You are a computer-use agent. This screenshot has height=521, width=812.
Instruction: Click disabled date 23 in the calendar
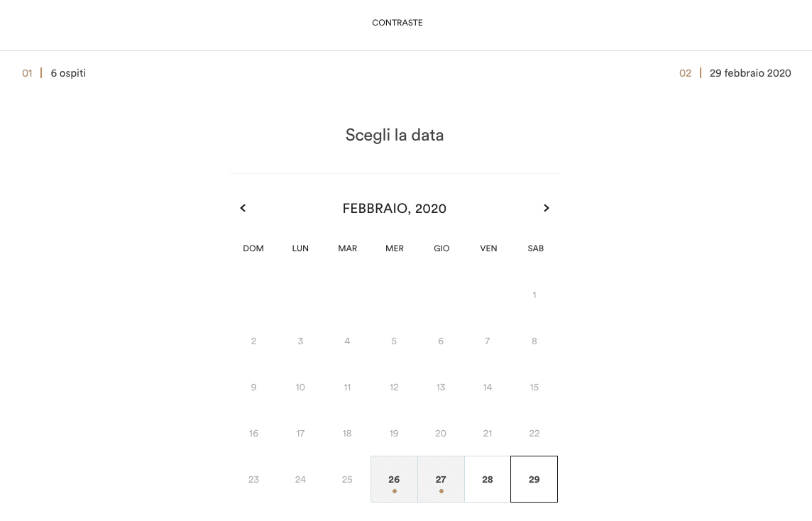(253, 479)
